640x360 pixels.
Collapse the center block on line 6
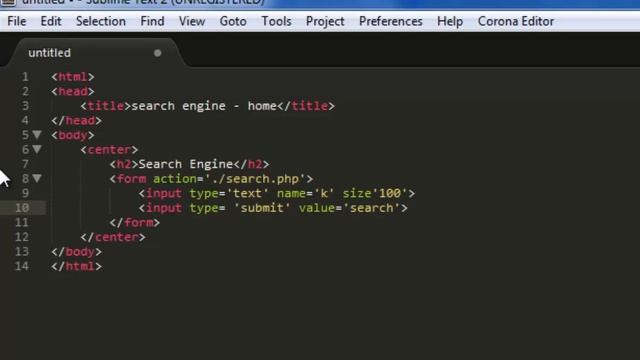tap(37, 149)
